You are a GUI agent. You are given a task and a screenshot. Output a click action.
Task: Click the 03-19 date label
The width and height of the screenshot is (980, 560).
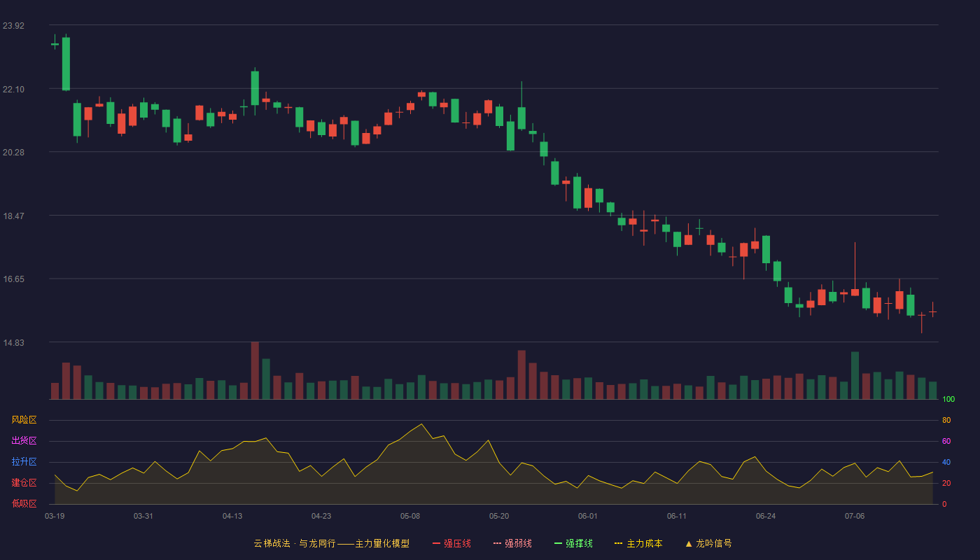coord(55,516)
